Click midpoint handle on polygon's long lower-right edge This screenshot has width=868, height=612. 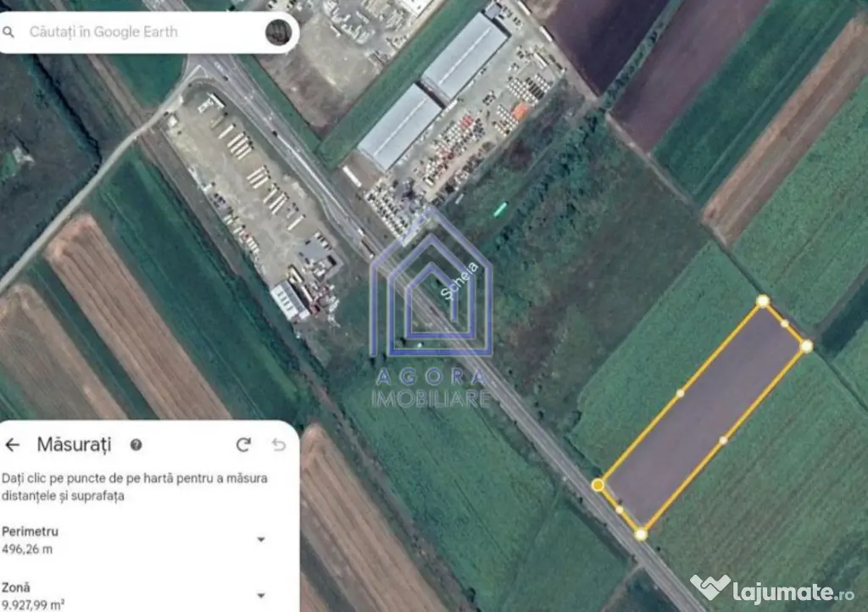click(x=723, y=440)
